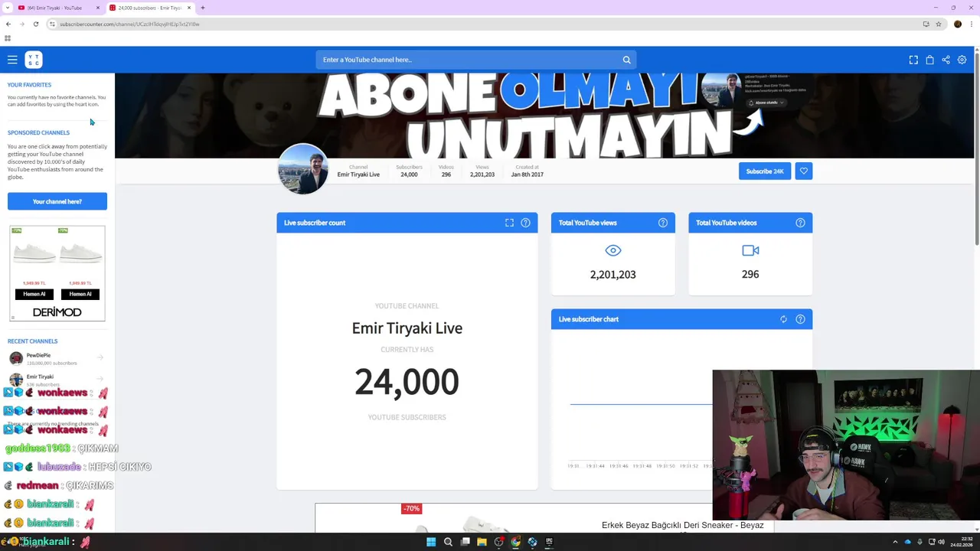Bookmark this page with the star icon
The height and width of the screenshot is (551, 980).
tap(939, 24)
